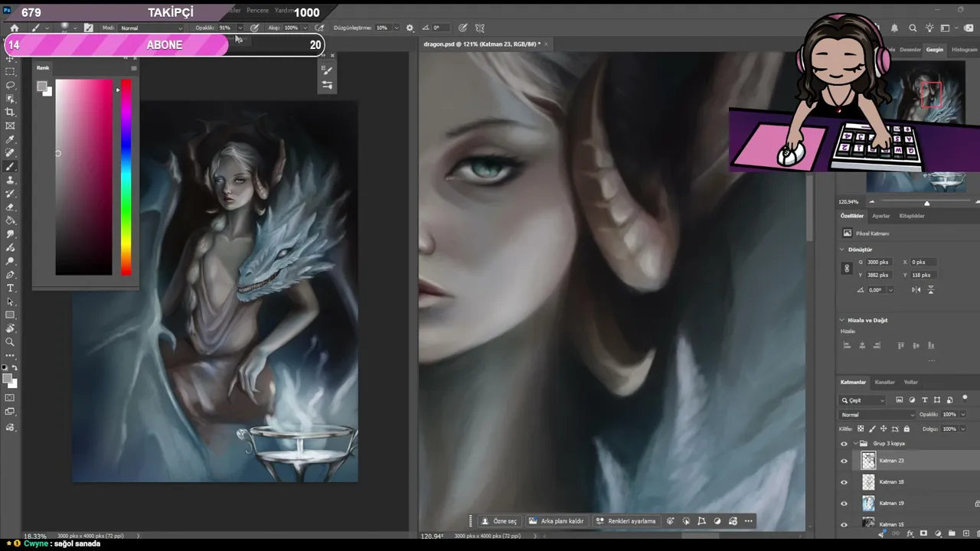Image resolution: width=980 pixels, height=551 pixels.
Task: Go to the Home screen icon
Action: [14, 28]
